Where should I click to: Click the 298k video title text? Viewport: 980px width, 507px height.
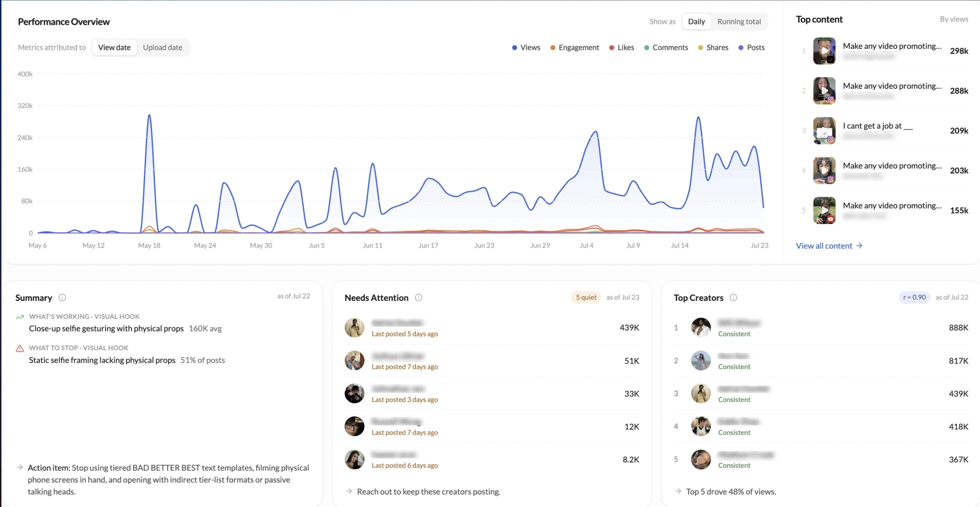click(x=892, y=46)
